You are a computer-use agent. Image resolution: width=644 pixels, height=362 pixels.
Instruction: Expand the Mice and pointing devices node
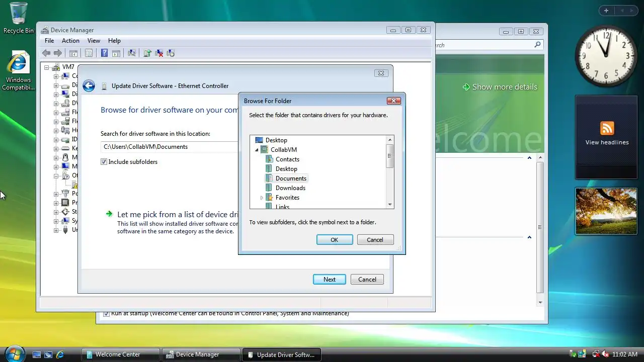pyautogui.click(x=56, y=157)
